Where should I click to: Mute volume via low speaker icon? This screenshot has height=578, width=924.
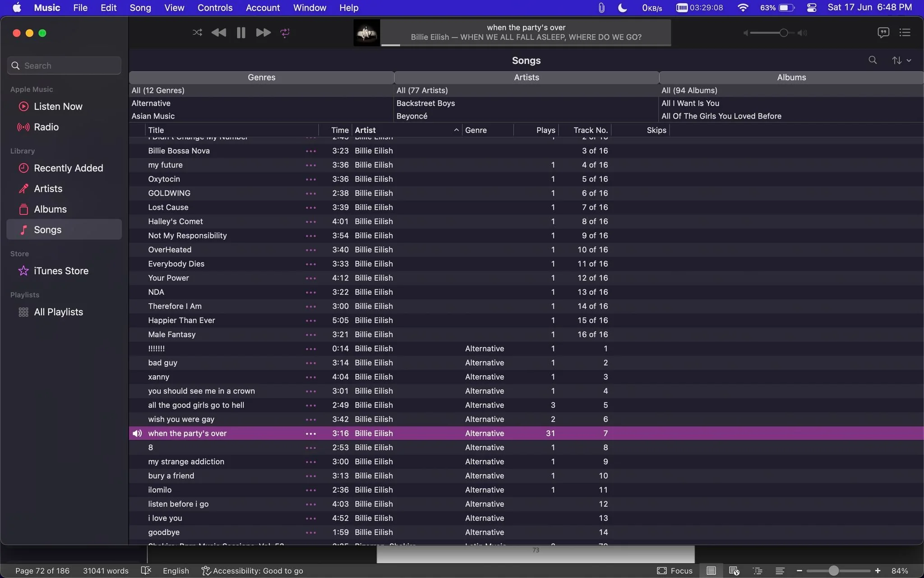(746, 33)
